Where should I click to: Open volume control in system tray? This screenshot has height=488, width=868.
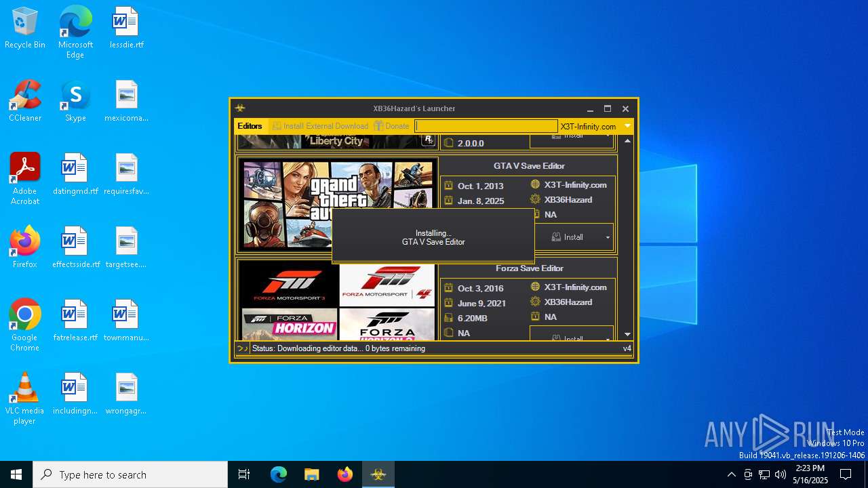pyautogui.click(x=781, y=474)
